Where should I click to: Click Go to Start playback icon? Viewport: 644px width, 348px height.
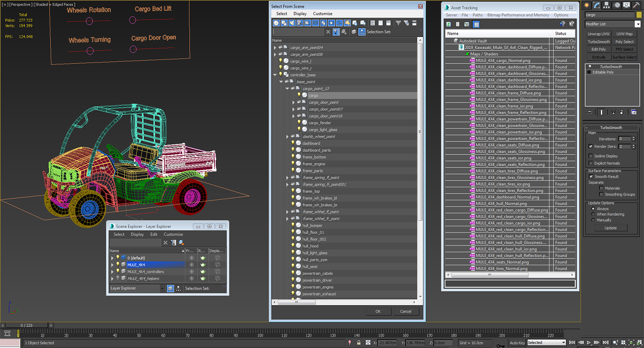click(x=572, y=342)
